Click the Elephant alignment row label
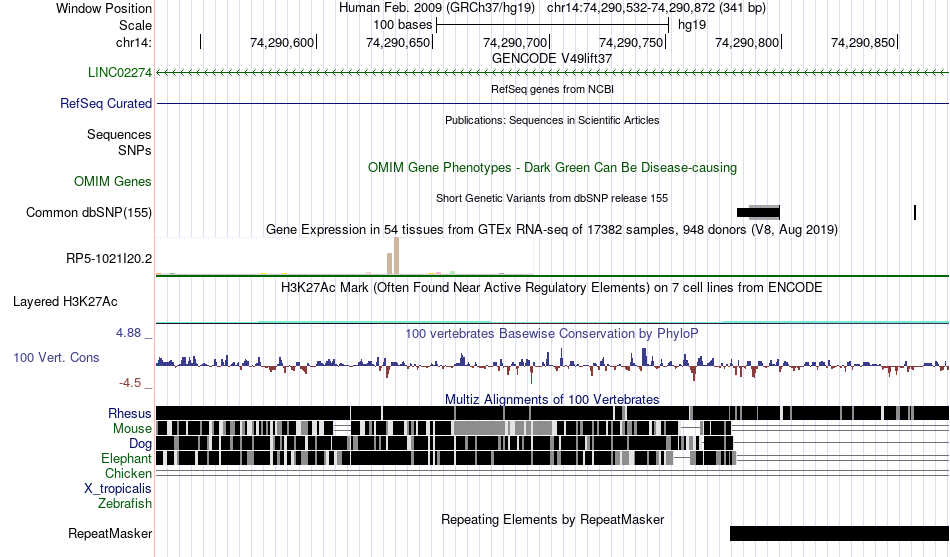 126,458
